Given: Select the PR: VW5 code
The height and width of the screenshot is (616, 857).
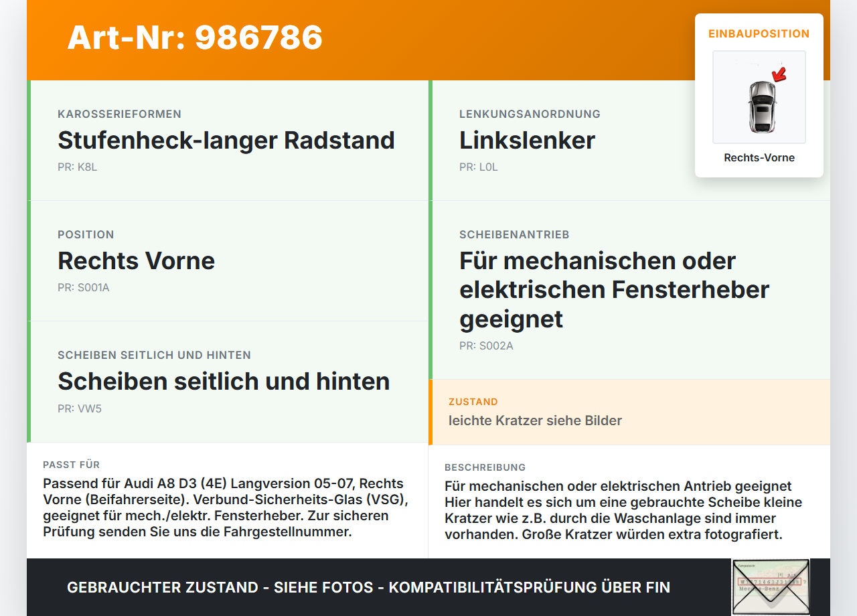Looking at the screenshot, I should (80, 408).
